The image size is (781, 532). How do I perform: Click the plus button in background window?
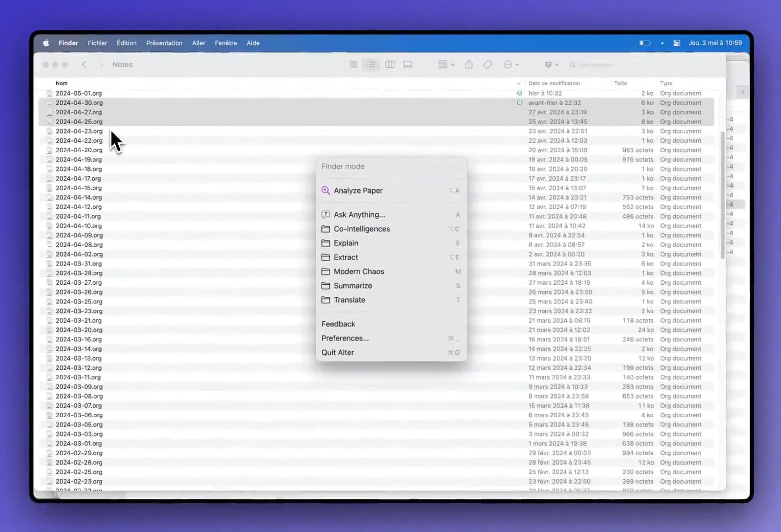(743, 91)
